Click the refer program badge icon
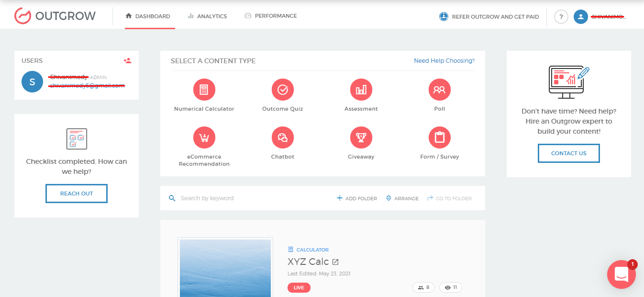 [444, 17]
